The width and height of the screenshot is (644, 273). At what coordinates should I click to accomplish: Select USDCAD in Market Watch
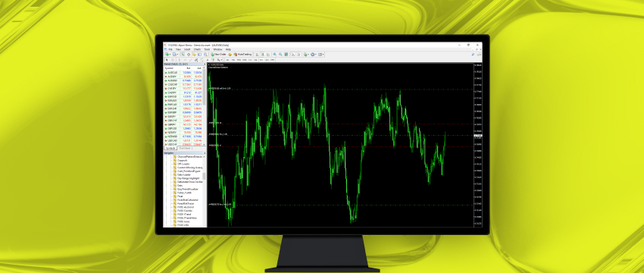click(x=185, y=140)
